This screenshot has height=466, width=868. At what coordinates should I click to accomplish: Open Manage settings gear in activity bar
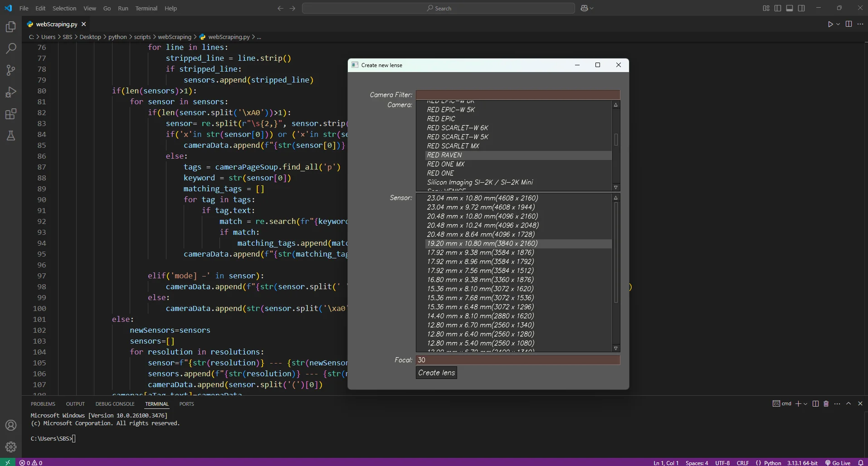(10, 447)
